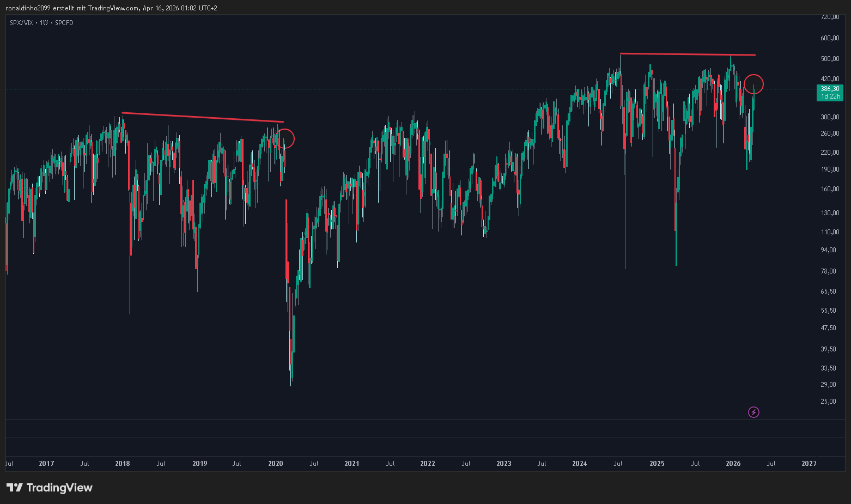Select the 160,00 price axis label

[x=830, y=189]
